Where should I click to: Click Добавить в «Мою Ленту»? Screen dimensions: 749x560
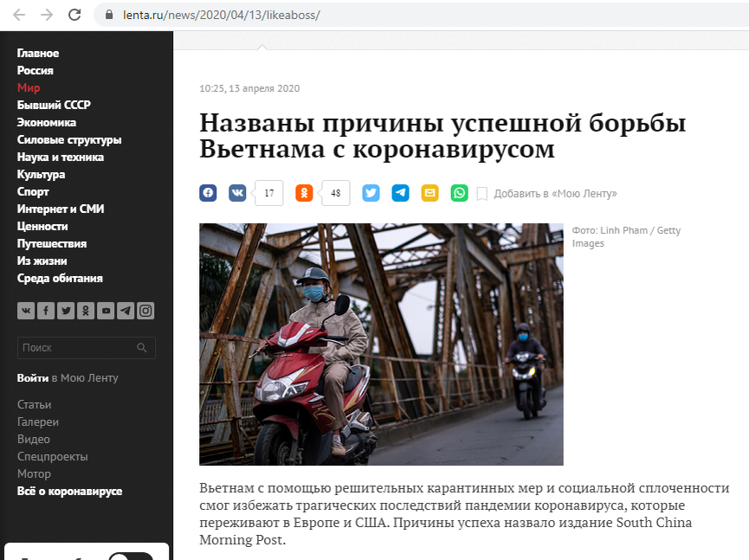click(555, 193)
